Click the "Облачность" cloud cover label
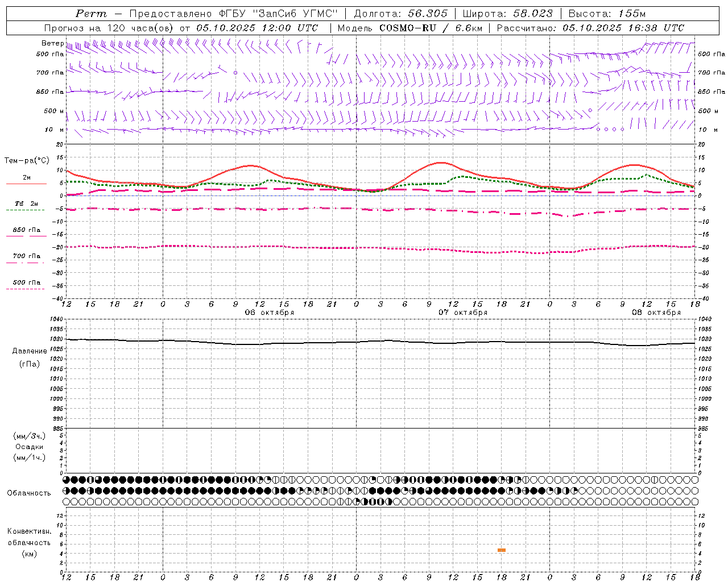Screen dimensions: 728x582 pos(29,493)
